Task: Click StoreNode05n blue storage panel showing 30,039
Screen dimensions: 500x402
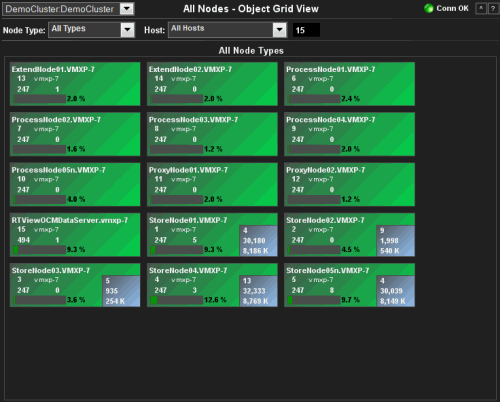Action: (396, 291)
